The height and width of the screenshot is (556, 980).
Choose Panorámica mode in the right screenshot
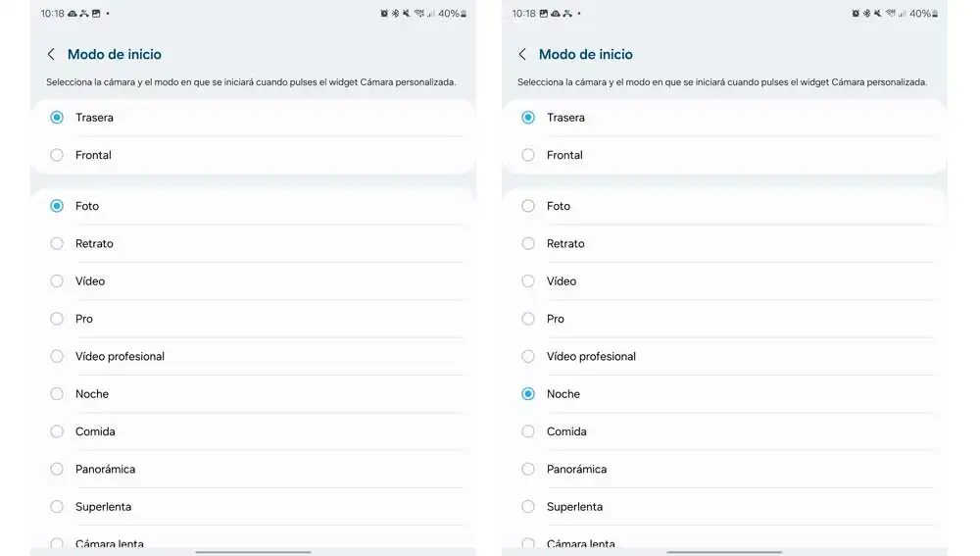(724, 469)
